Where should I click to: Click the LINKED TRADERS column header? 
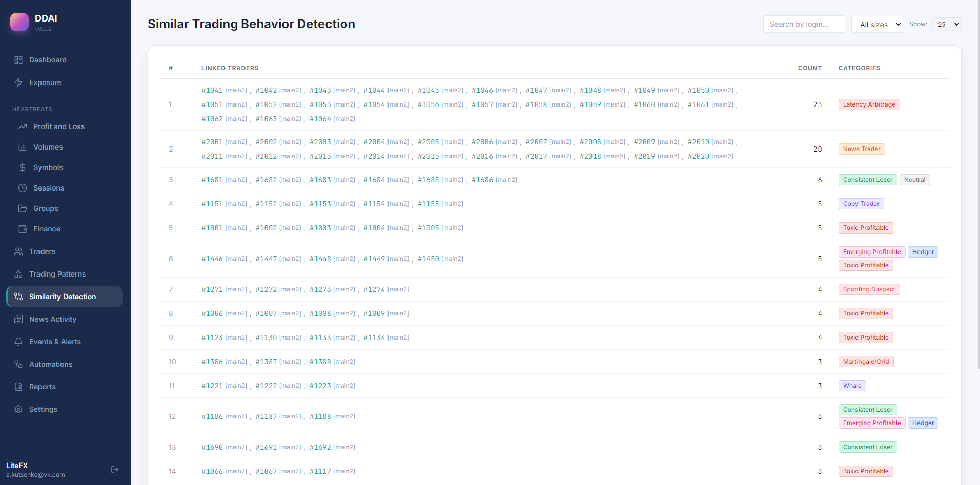click(x=230, y=68)
